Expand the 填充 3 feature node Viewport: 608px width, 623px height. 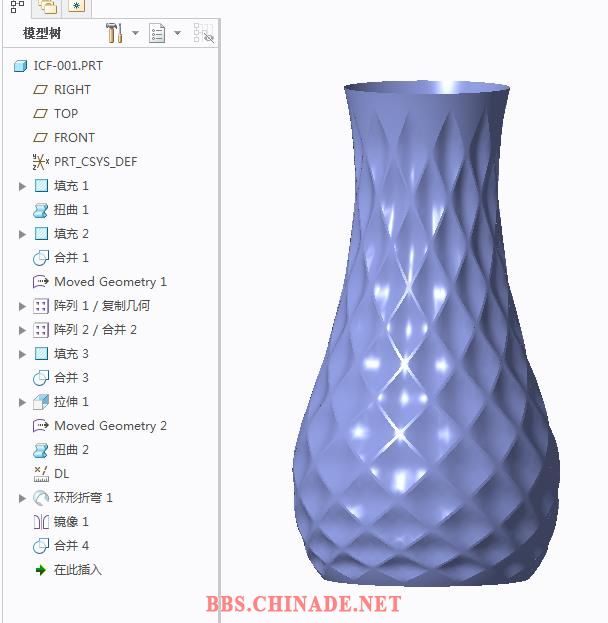point(22,354)
